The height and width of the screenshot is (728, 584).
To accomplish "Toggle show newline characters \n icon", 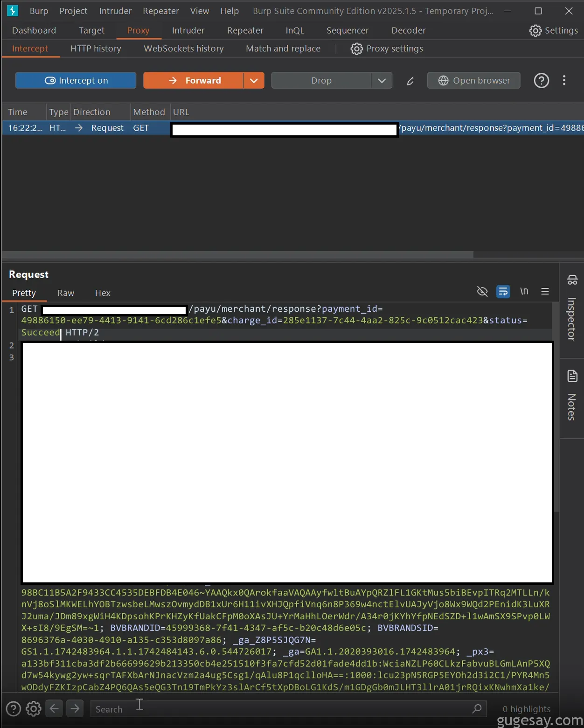I will coord(524,291).
